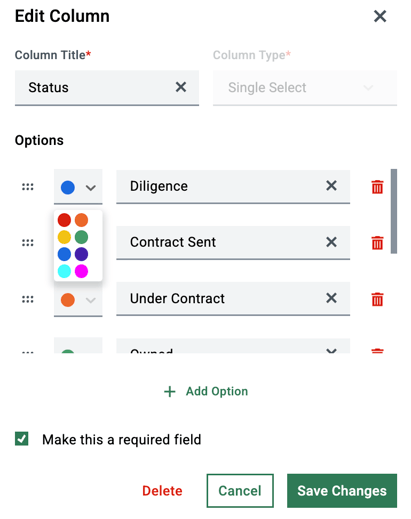Choose the magenta color swatch
411x519 pixels.
(81, 271)
